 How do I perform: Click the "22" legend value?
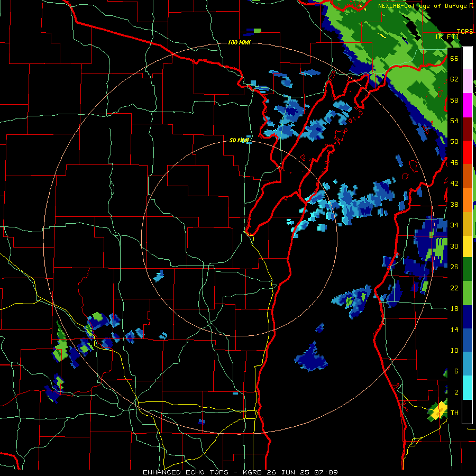[454, 288]
